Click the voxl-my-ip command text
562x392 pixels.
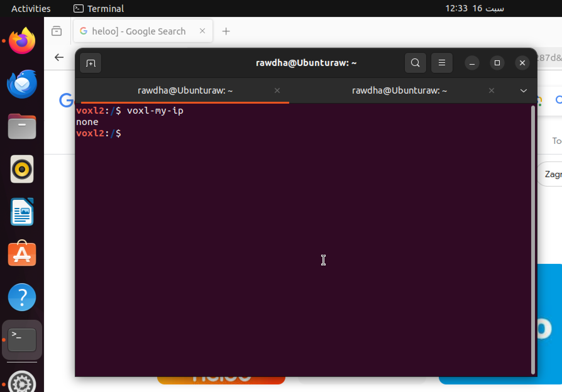point(155,111)
